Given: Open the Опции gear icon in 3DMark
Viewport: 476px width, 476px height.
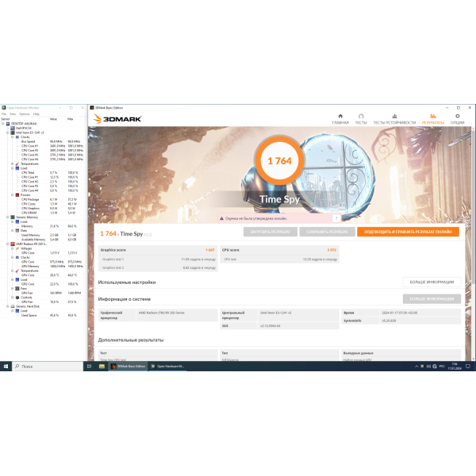Looking at the screenshot, I should click(457, 116).
